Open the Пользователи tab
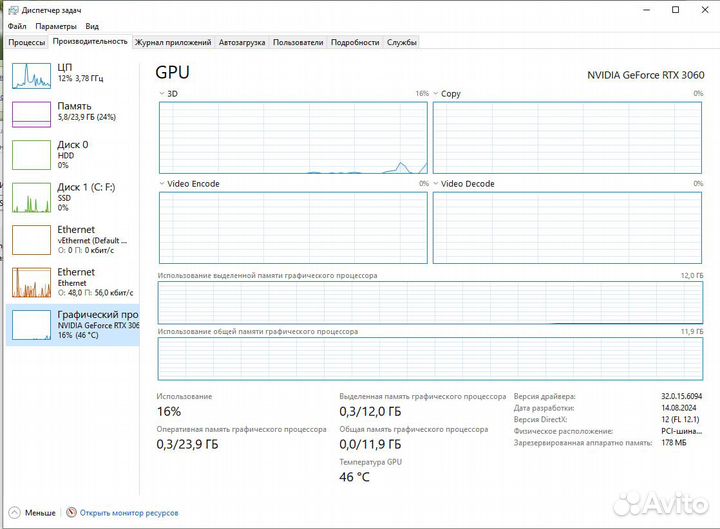This screenshot has width=720, height=529. click(298, 42)
